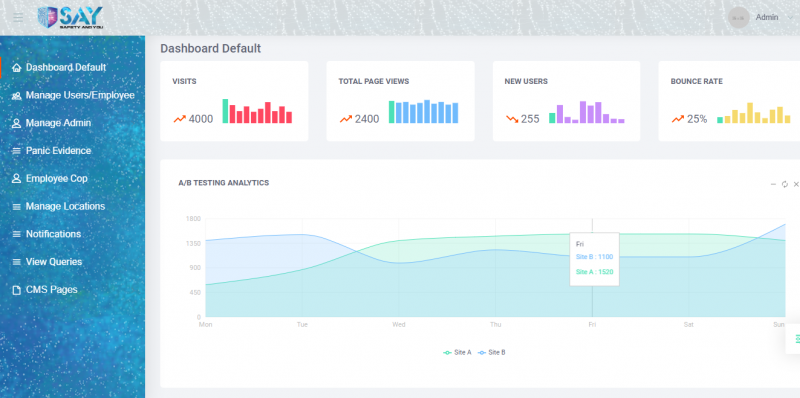The width and height of the screenshot is (800, 398).
Task: Toggle Site A series in chart legend
Action: [x=457, y=352]
